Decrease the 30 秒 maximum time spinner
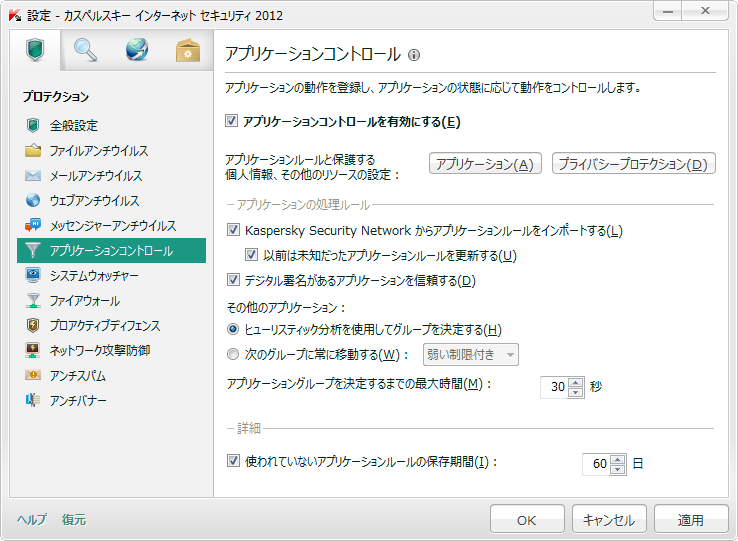 pyautogui.click(x=576, y=392)
